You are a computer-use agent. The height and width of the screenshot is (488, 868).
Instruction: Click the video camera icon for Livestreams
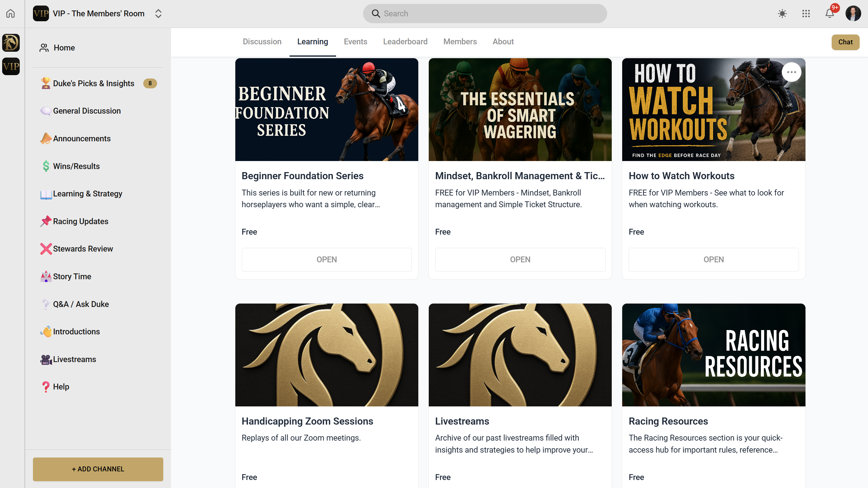(46, 360)
